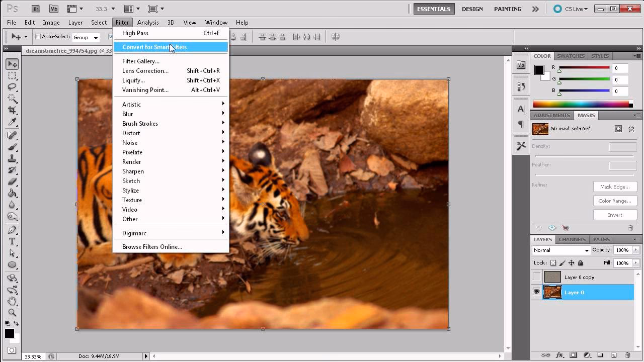Open the Window menu
Image resolution: width=644 pixels, height=362 pixels.
(x=216, y=22)
